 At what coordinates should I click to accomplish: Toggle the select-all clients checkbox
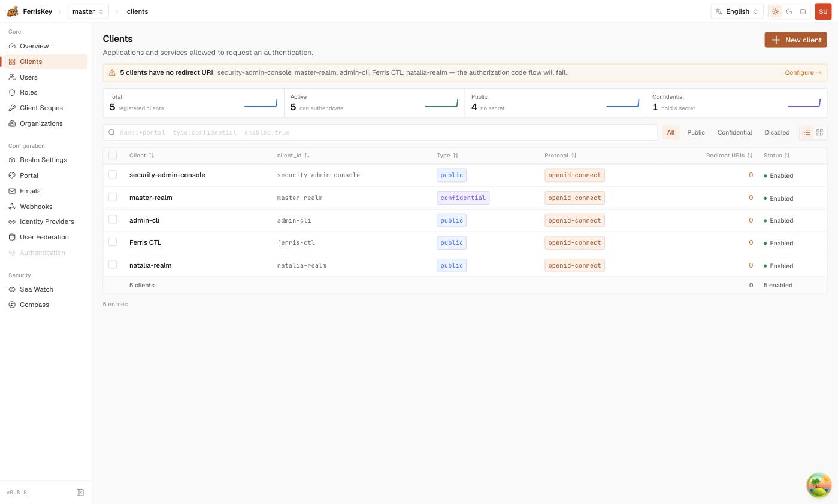113,155
